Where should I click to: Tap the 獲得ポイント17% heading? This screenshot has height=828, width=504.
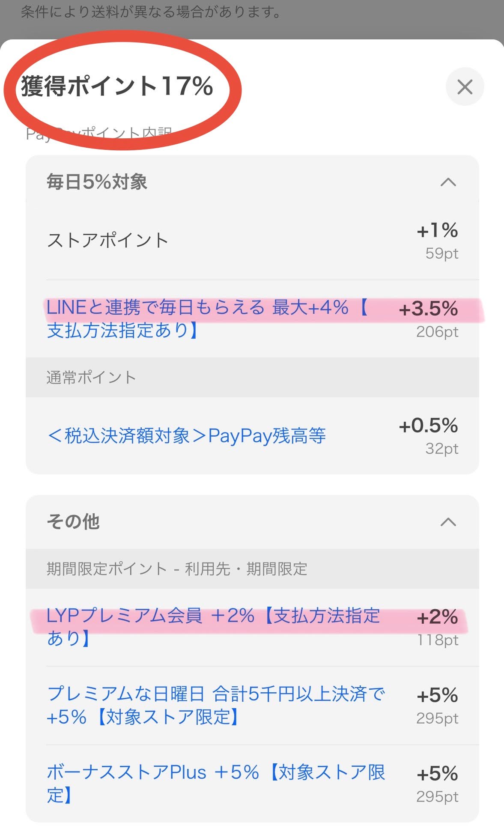117,86
